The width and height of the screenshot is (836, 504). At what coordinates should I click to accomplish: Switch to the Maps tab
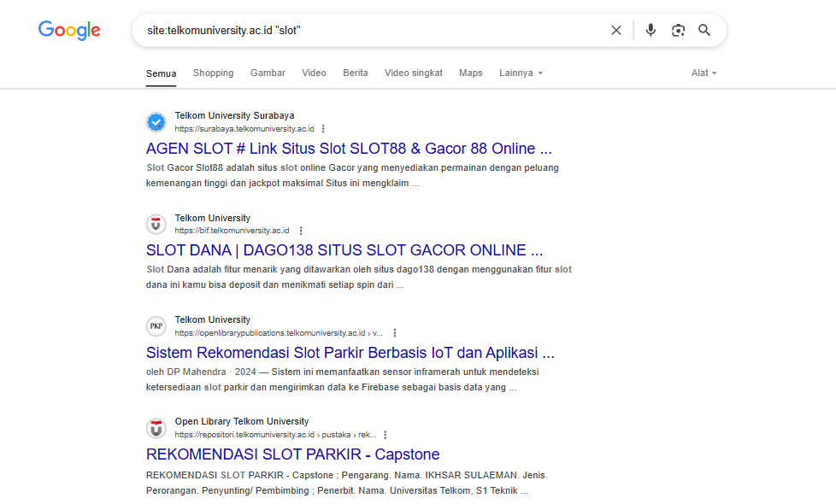[x=471, y=73]
